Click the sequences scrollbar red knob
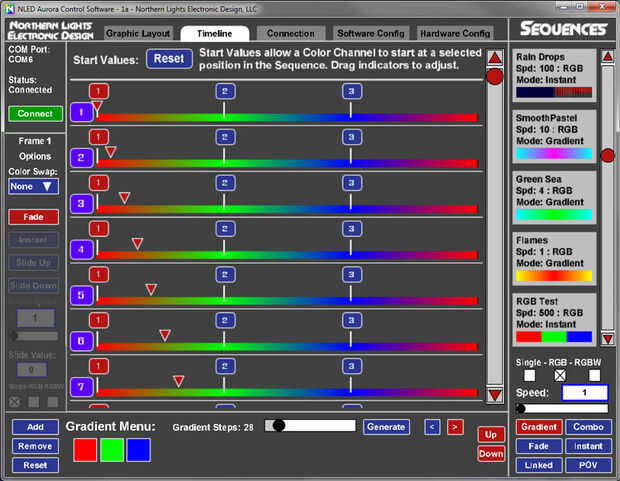Viewport: 620px width, 481px height. [608, 155]
